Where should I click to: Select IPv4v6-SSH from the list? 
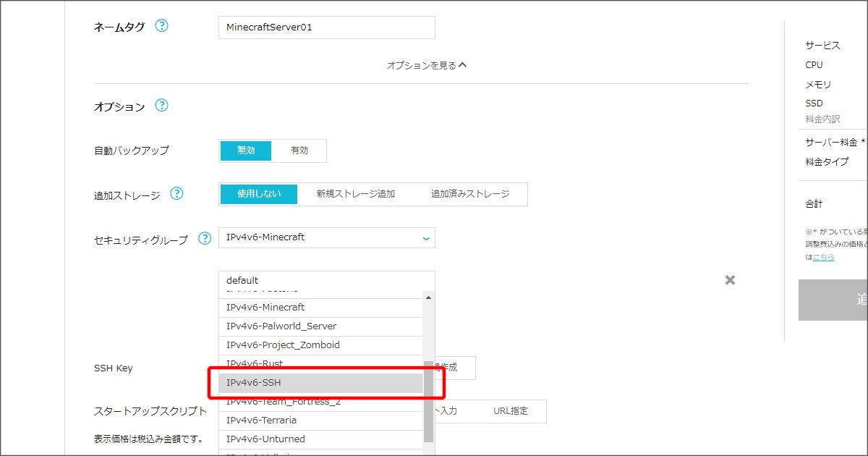pyautogui.click(x=320, y=383)
